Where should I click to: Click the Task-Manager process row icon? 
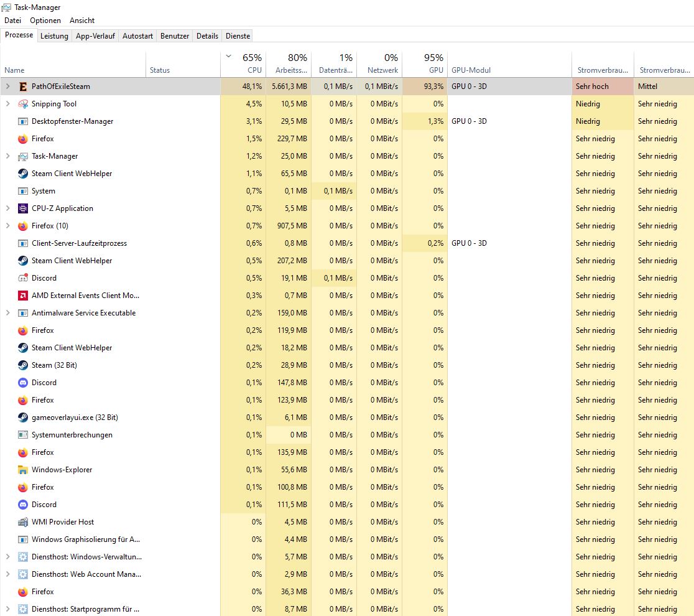(x=23, y=156)
